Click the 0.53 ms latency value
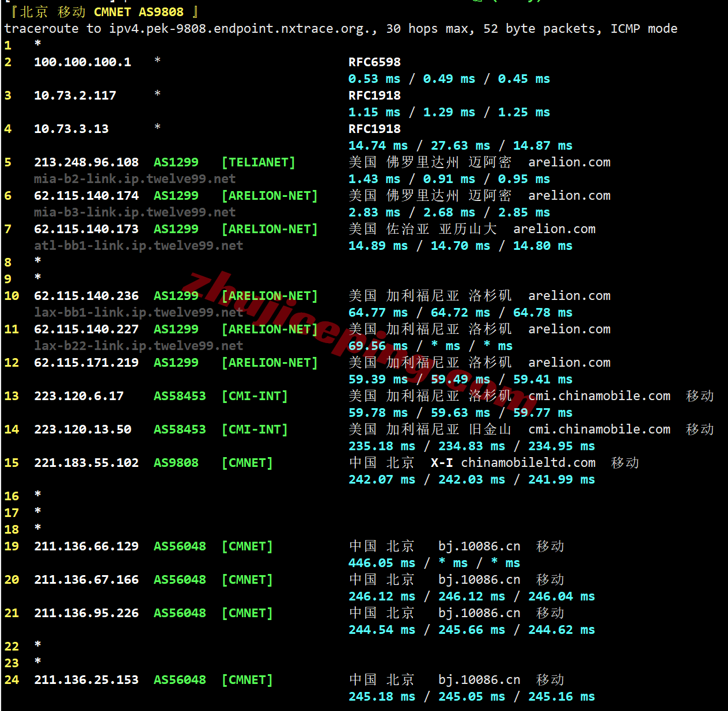This screenshot has height=711, width=728. pyautogui.click(x=374, y=79)
